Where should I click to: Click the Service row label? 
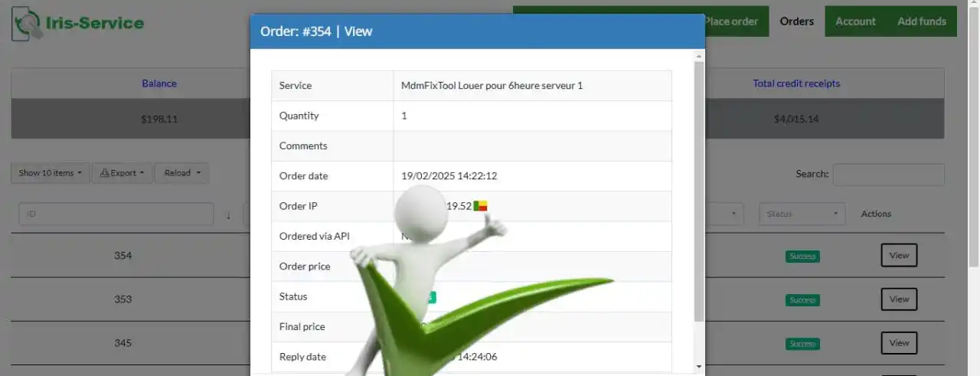[296, 86]
